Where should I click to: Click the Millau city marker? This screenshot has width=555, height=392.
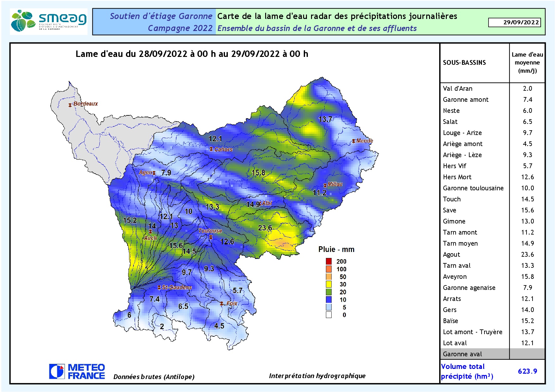click(x=325, y=185)
